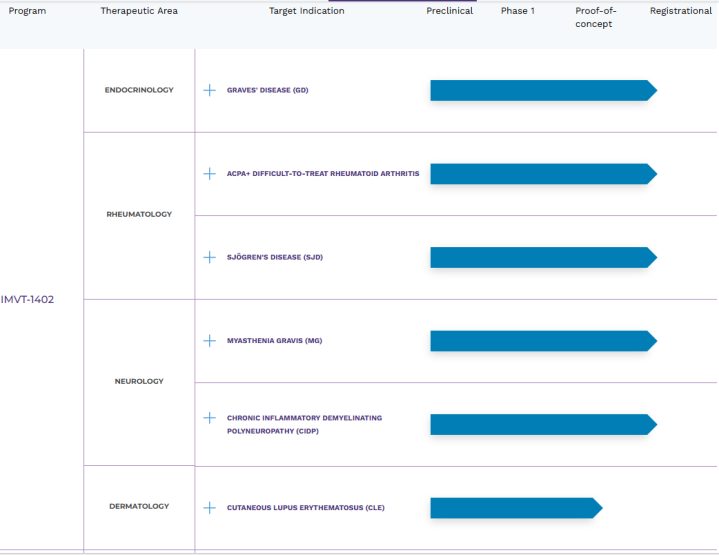719x555 pixels.
Task: Click Cutaneous Lupus Erythematosus (CLE) text
Action: (x=306, y=508)
